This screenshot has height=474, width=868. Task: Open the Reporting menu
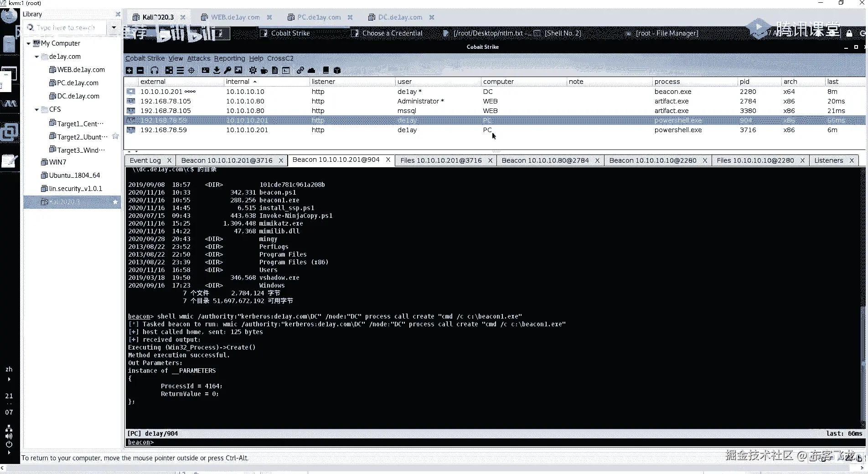click(x=229, y=58)
